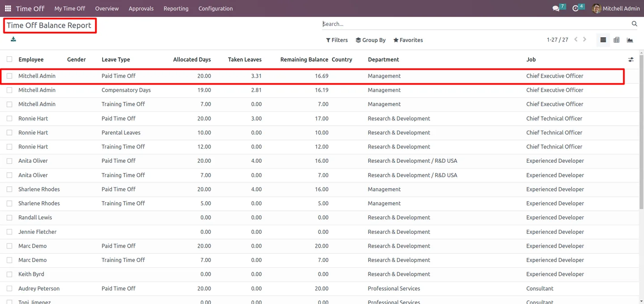Viewport: 644px width, 304px height.
Task: Switch to graph view icon
Action: pos(630,40)
